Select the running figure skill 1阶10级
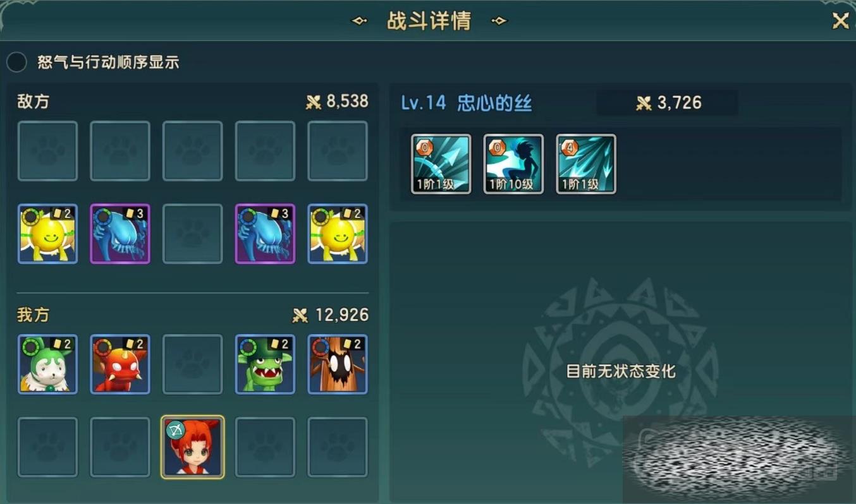Image resolution: width=856 pixels, height=504 pixels. pos(513,164)
